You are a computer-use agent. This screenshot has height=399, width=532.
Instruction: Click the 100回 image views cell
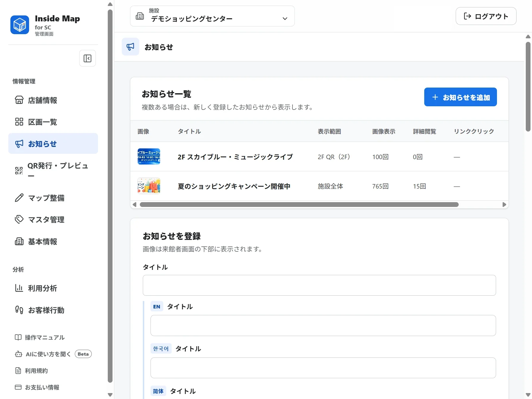tap(380, 157)
